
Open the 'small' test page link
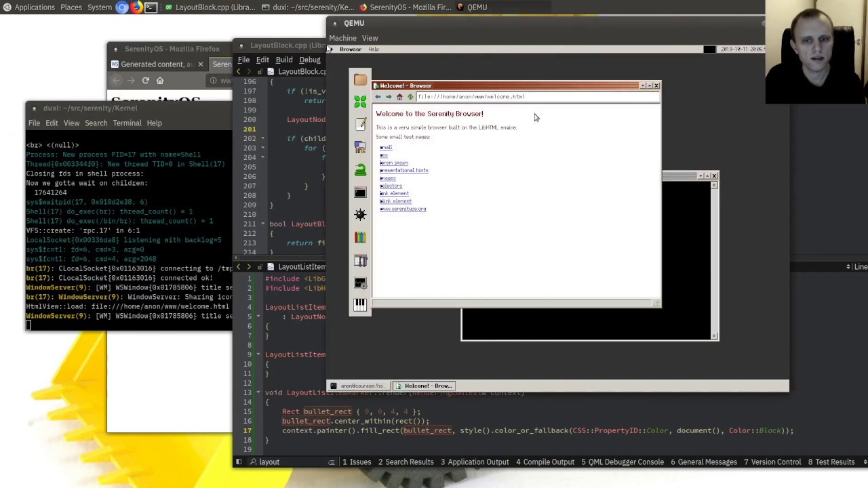click(386, 148)
